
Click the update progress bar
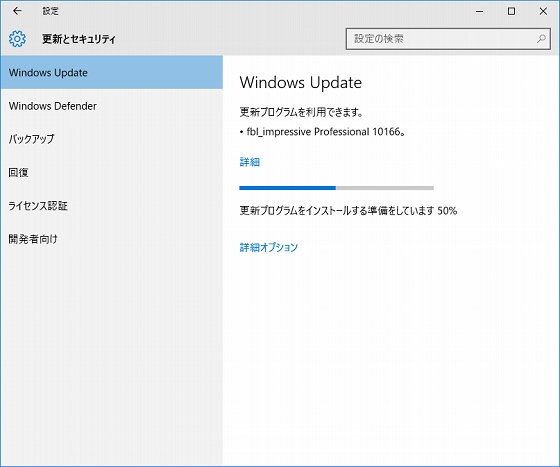click(336, 188)
